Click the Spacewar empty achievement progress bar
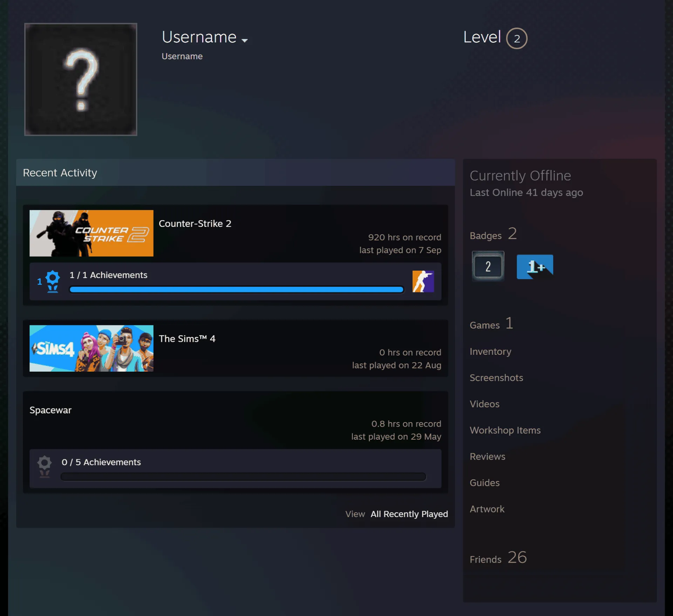 pyautogui.click(x=243, y=477)
